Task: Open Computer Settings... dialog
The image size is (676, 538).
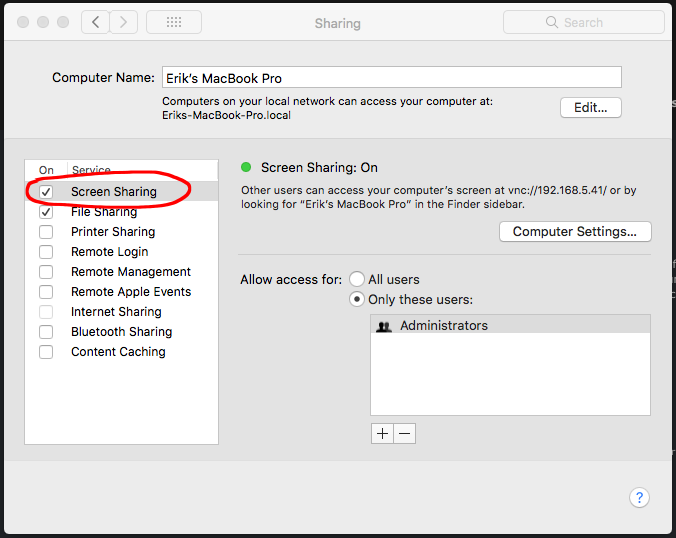Action: click(x=575, y=231)
